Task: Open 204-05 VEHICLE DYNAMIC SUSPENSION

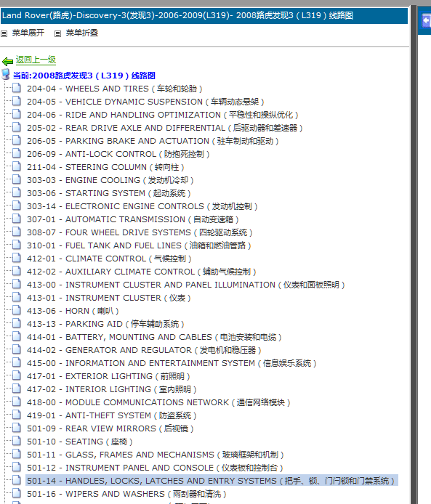Action: [145, 102]
